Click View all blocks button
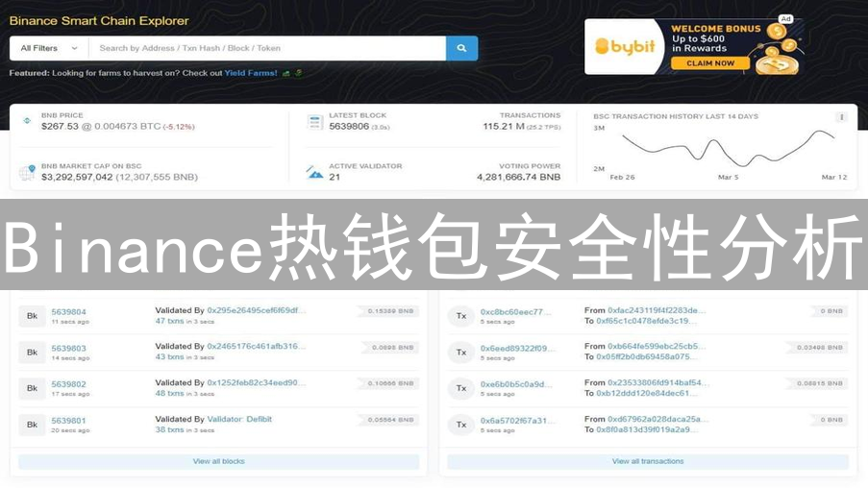 218,461
